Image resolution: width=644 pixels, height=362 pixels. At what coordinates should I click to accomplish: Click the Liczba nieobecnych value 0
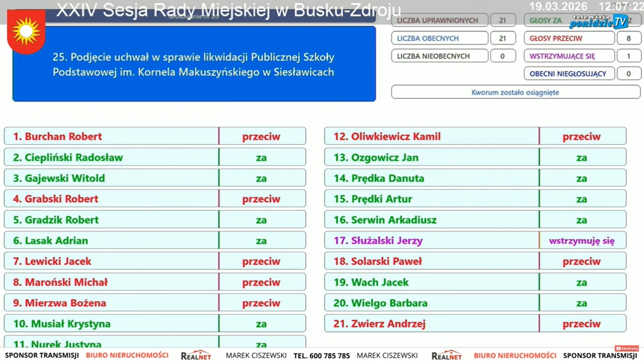[502, 56]
